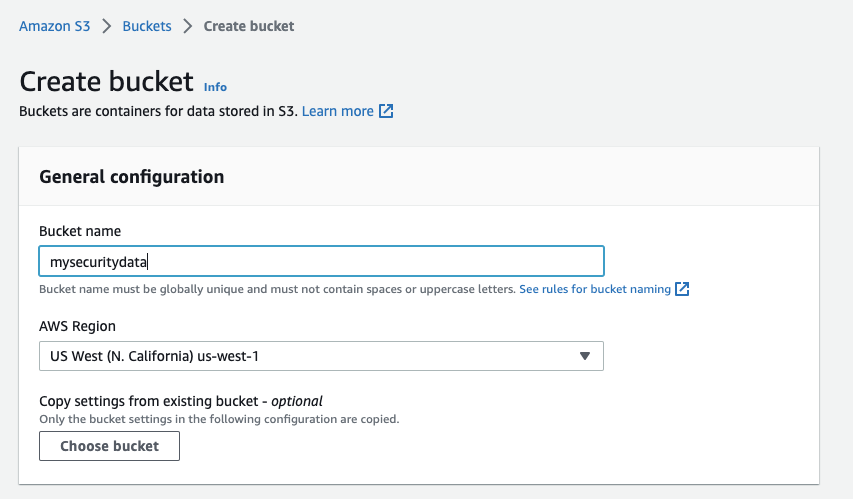Click the Create bucket page heading

(106, 82)
